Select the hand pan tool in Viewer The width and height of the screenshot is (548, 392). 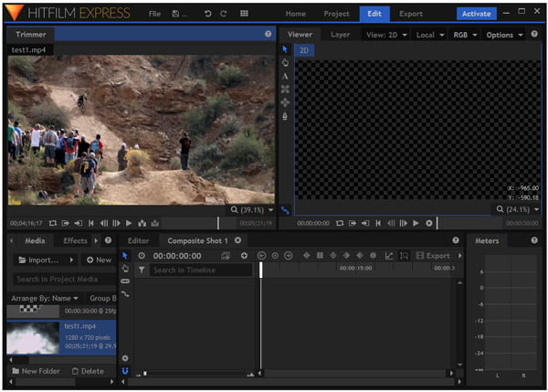[285, 63]
